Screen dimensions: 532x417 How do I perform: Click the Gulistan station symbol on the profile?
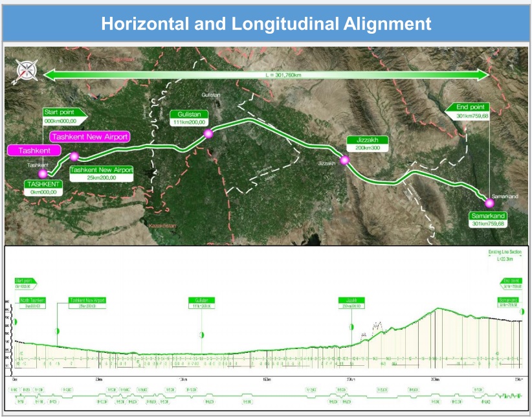click(x=201, y=335)
